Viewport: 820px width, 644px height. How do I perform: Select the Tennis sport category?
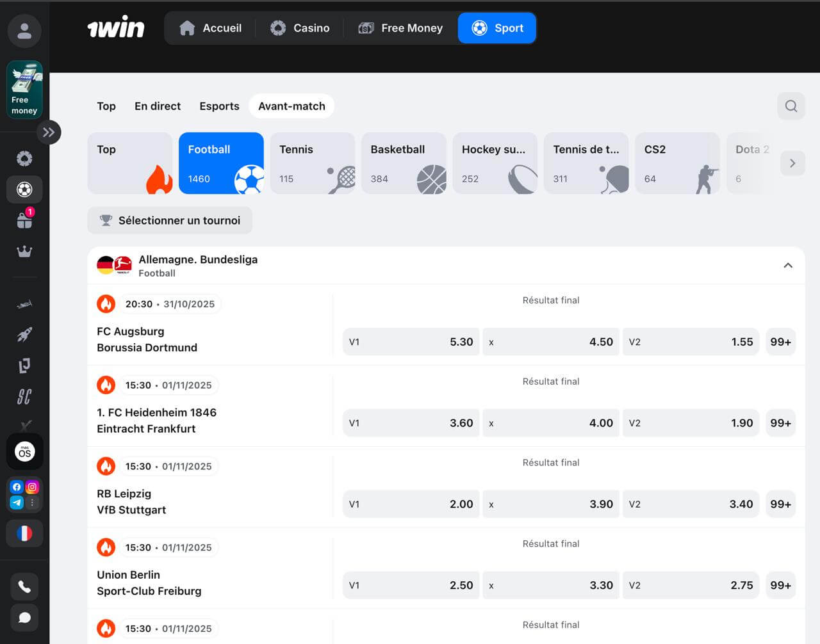click(x=312, y=163)
